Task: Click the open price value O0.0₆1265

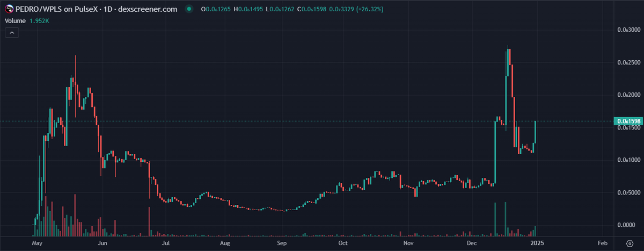Action: tap(215, 10)
